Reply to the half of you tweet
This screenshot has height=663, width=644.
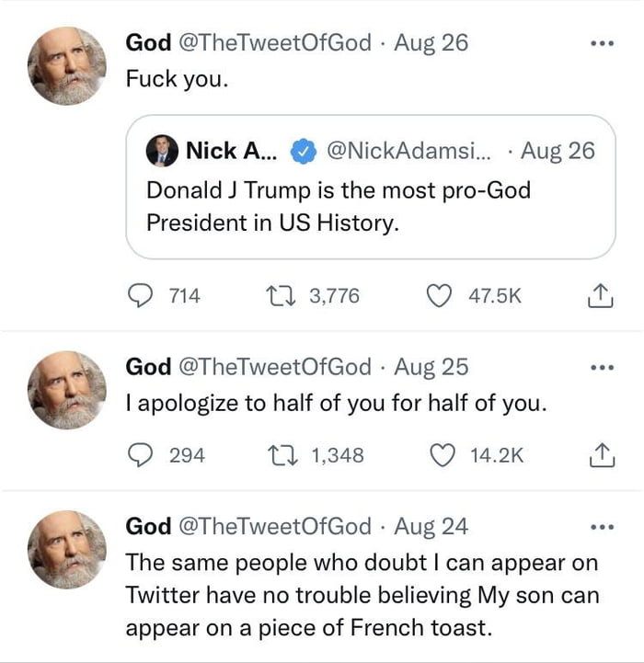click(x=139, y=454)
